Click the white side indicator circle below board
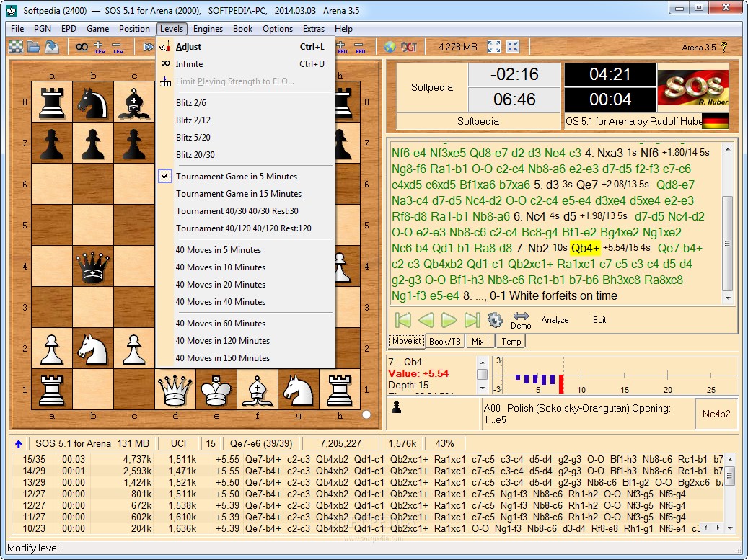Viewport: 748px width, 560px height. 366,414
